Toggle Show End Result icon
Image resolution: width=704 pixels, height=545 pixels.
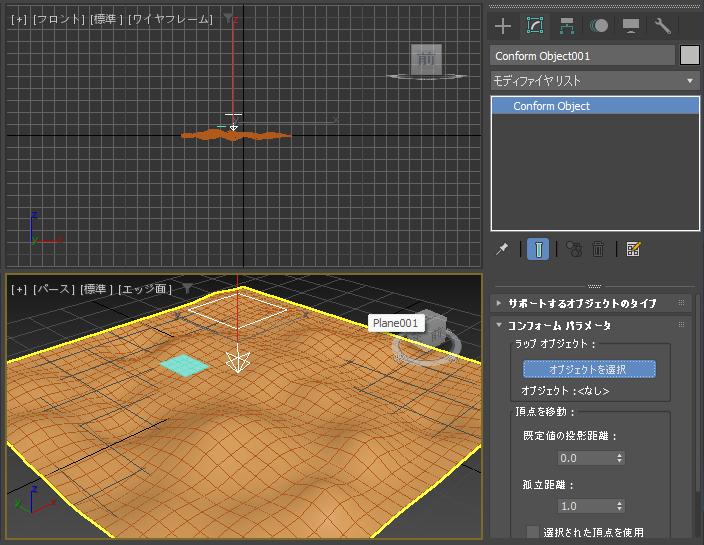point(538,249)
